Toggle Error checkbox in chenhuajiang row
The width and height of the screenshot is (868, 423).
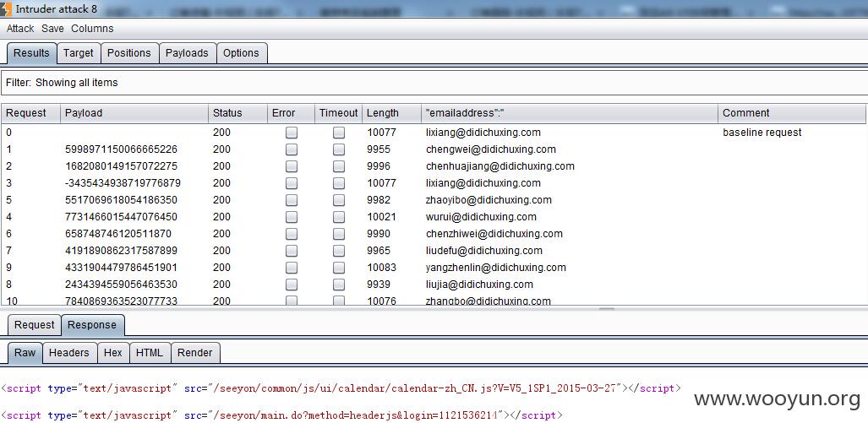292,166
